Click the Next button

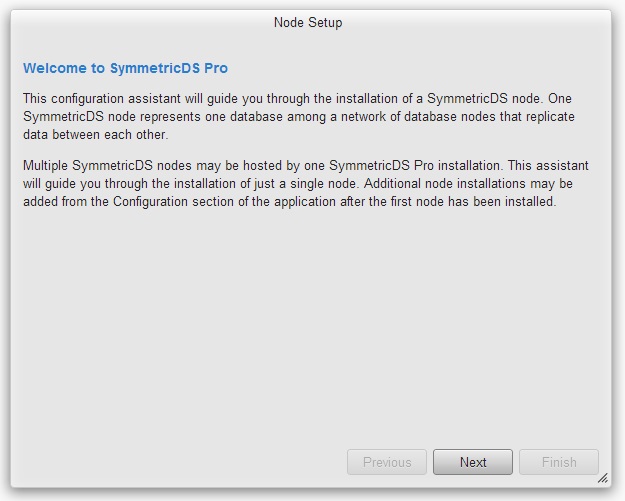(x=473, y=462)
